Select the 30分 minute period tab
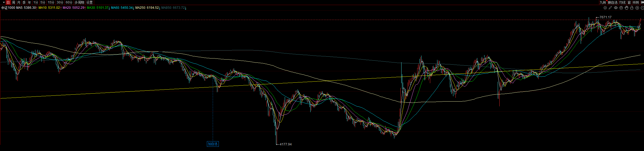Screen dimensions: 644x151 (x=60, y=2)
